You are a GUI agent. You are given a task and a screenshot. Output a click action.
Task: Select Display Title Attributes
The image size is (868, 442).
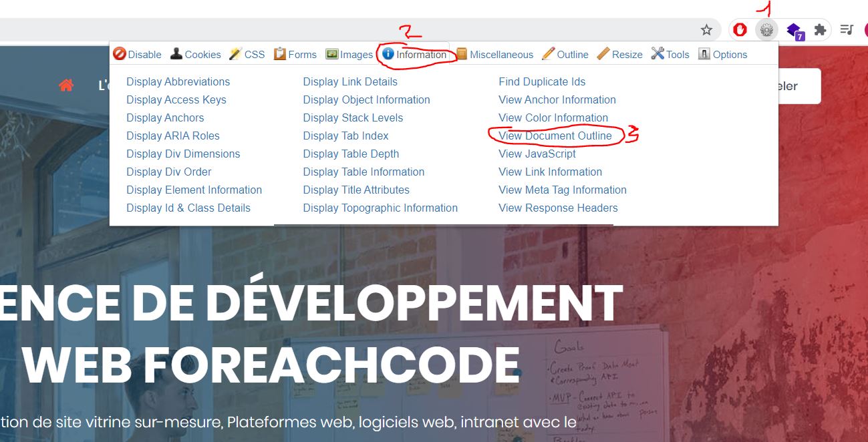tap(356, 190)
